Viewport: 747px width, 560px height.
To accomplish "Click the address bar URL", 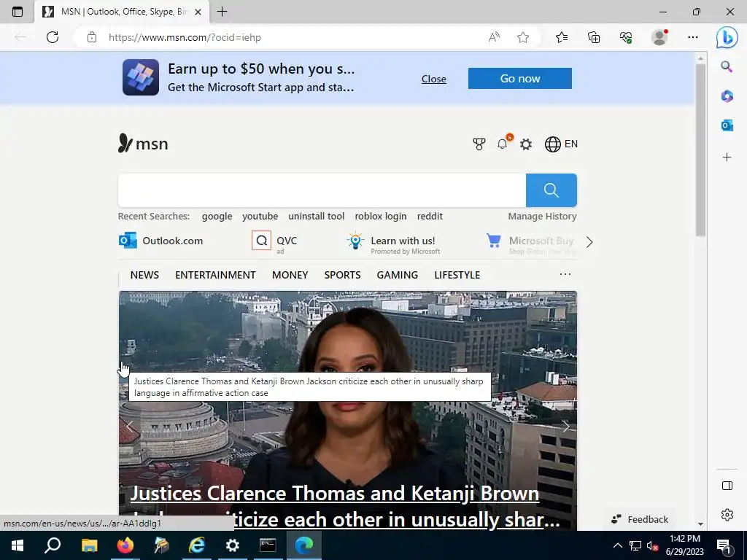I will [185, 37].
